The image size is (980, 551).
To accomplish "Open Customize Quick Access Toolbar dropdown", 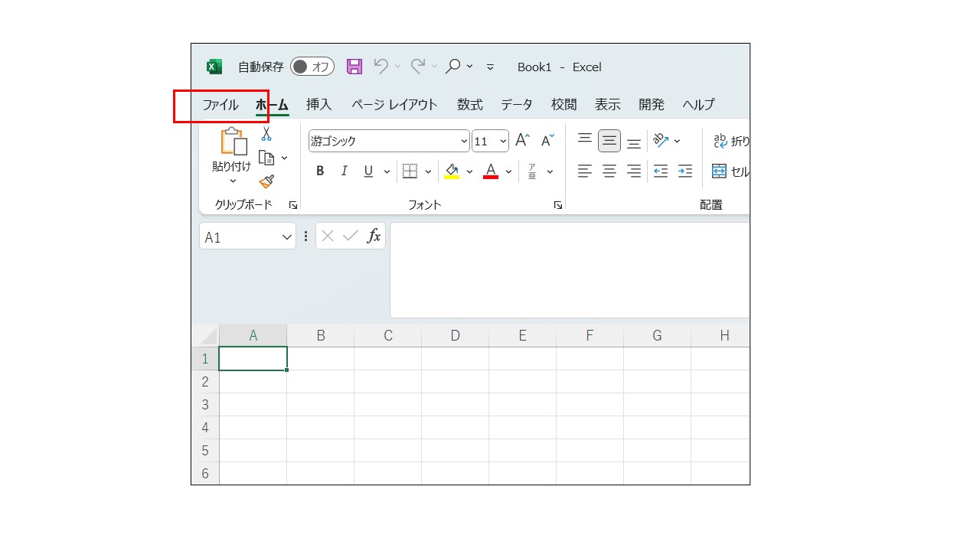I will 490,67.
